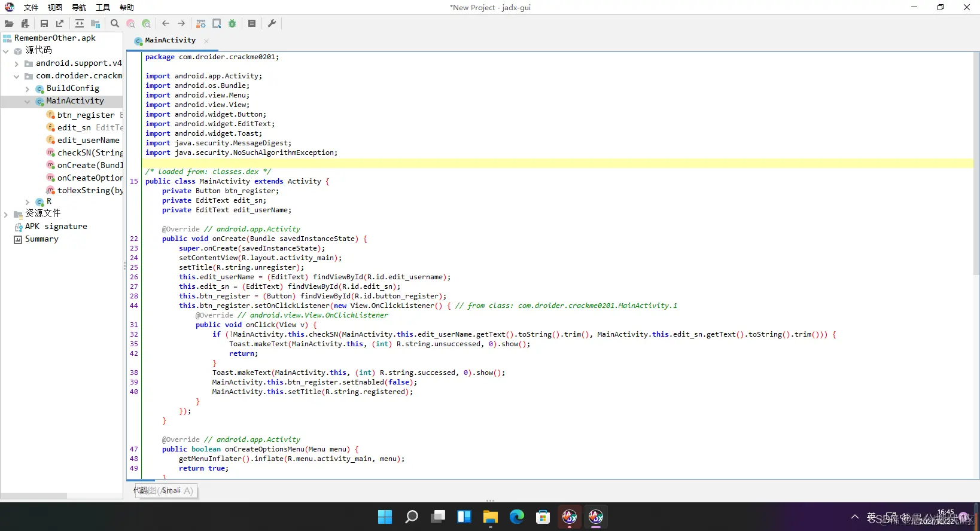Expand the 资源文件 tree node

pos(6,214)
